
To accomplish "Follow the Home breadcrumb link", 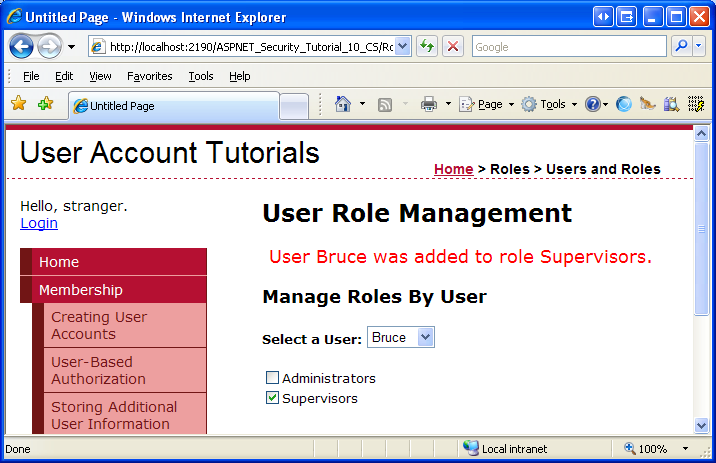I will (x=453, y=169).
